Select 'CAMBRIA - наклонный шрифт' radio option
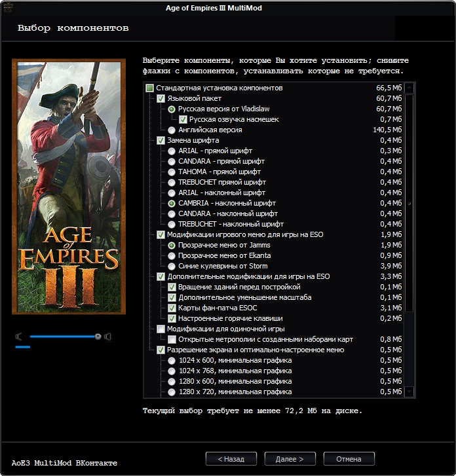 point(172,204)
